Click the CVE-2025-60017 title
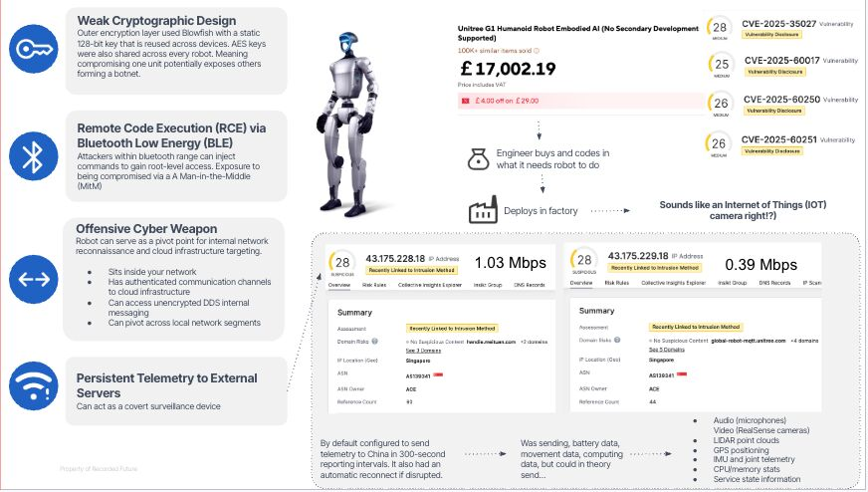The height and width of the screenshot is (492, 868). point(781,61)
